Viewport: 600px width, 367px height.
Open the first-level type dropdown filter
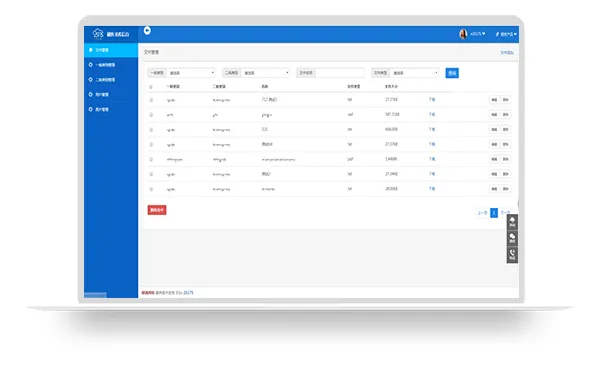191,73
